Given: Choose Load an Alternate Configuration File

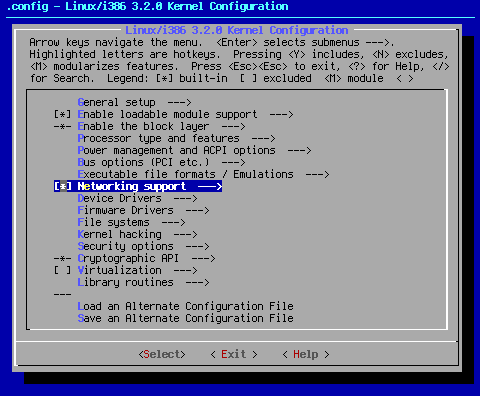Looking at the screenshot, I should 185,306.
